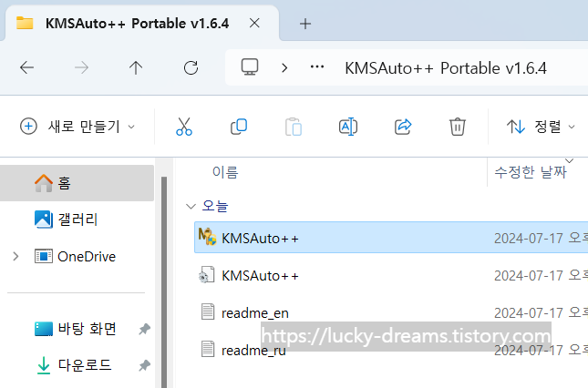Sort by the 수정한 날짜 column header

531,172
